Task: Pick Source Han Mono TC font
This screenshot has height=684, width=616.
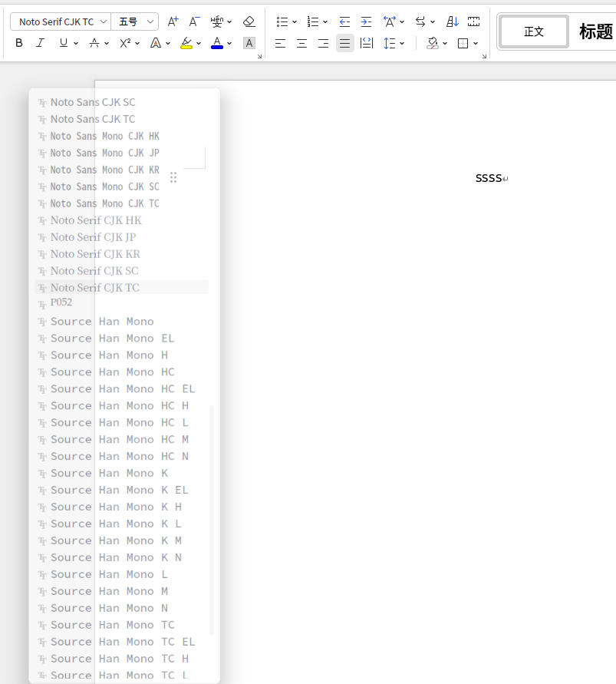Action: tap(122, 625)
